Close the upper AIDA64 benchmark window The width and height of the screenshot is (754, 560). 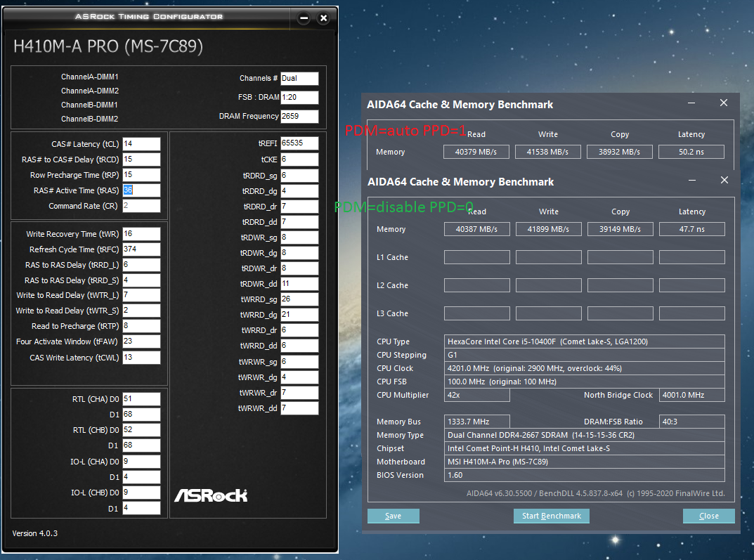[x=724, y=103]
